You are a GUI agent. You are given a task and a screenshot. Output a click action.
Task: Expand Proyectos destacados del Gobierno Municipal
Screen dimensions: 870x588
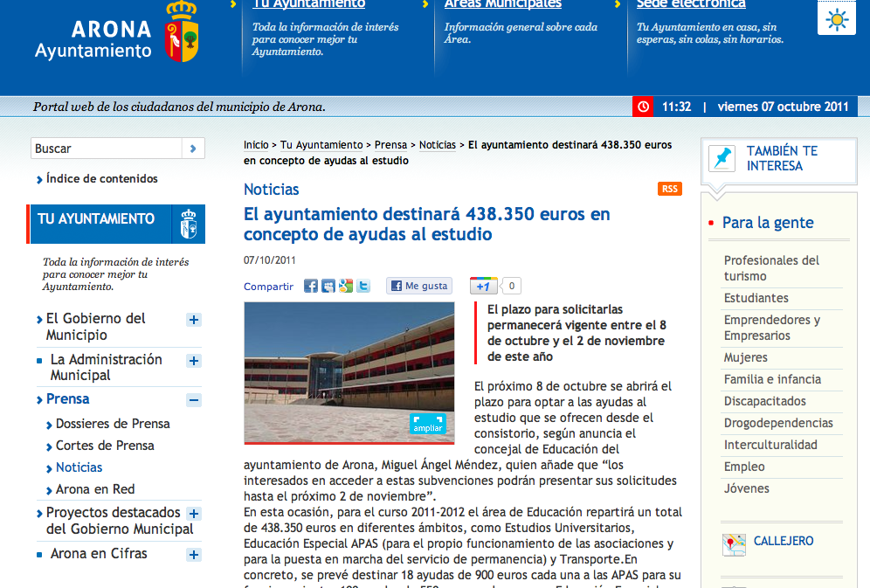click(x=194, y=514)
